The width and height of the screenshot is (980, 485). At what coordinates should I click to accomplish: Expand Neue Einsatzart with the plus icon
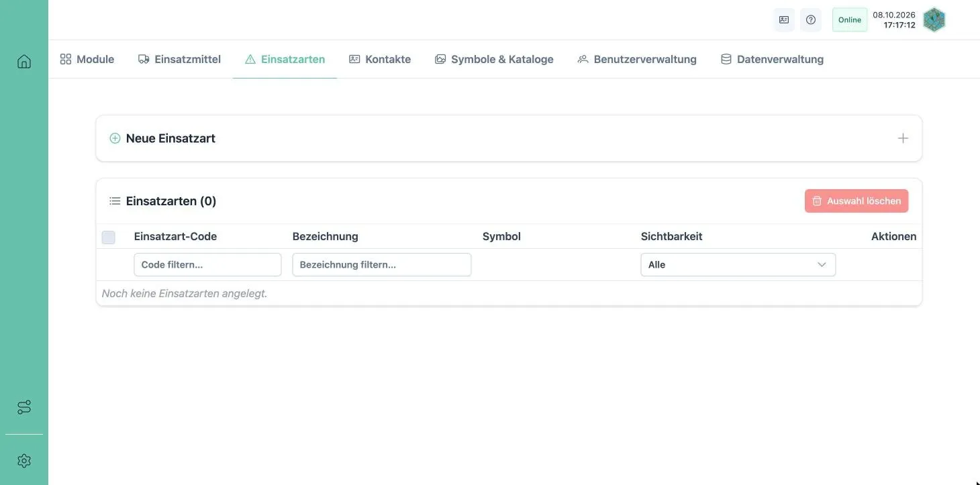903,138
